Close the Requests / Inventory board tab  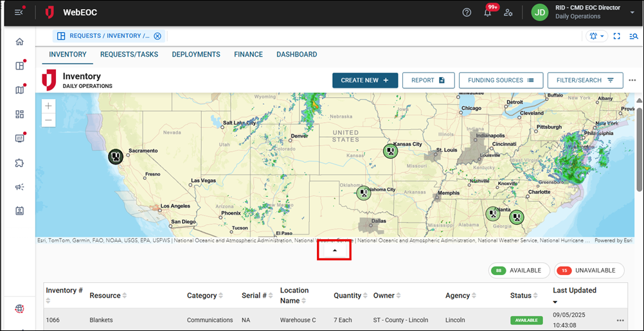point(157,36)
